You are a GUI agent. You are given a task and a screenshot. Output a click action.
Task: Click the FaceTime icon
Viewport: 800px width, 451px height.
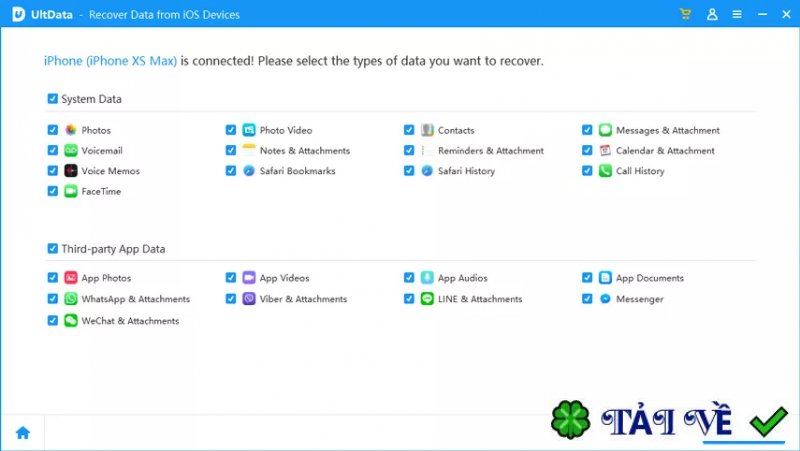click(70, 191)
